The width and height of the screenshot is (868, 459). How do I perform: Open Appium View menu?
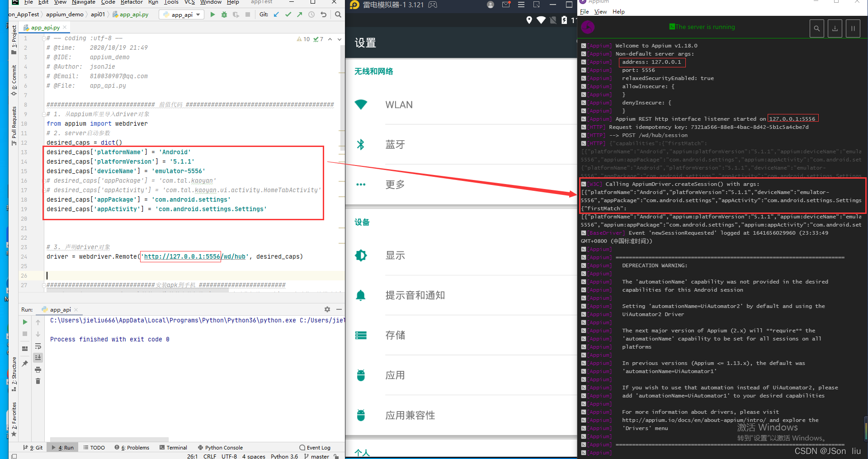(600, 12)
